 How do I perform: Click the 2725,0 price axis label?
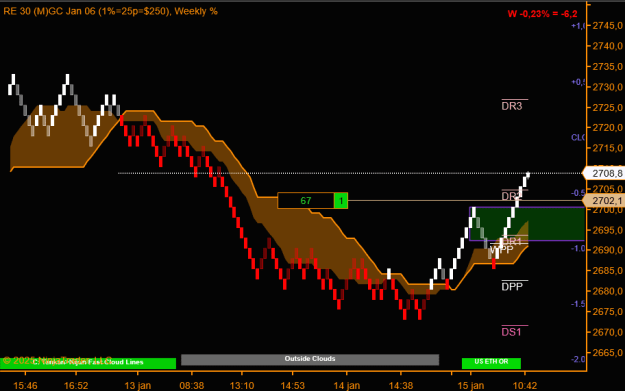(607, 108)
